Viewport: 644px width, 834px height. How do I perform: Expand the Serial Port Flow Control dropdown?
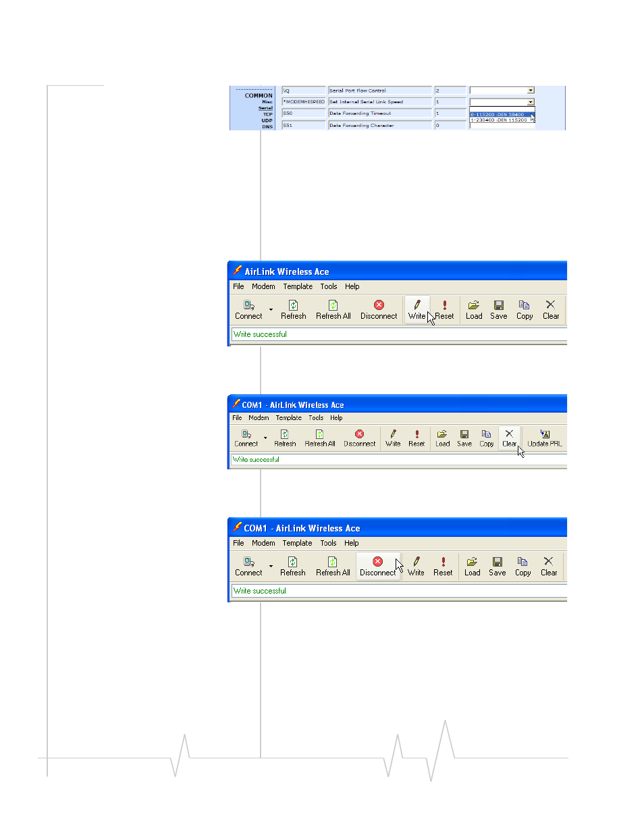(x=531, y=90)
